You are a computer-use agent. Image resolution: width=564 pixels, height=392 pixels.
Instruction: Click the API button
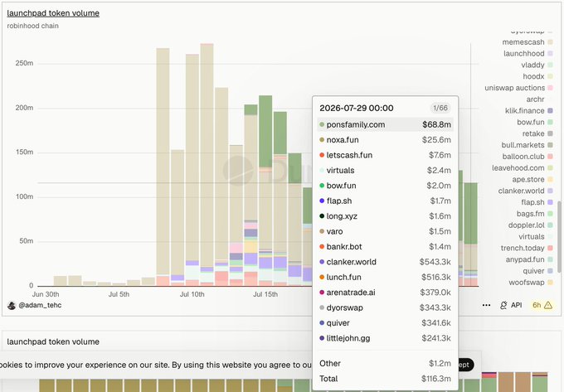click(x=511, y=305)
